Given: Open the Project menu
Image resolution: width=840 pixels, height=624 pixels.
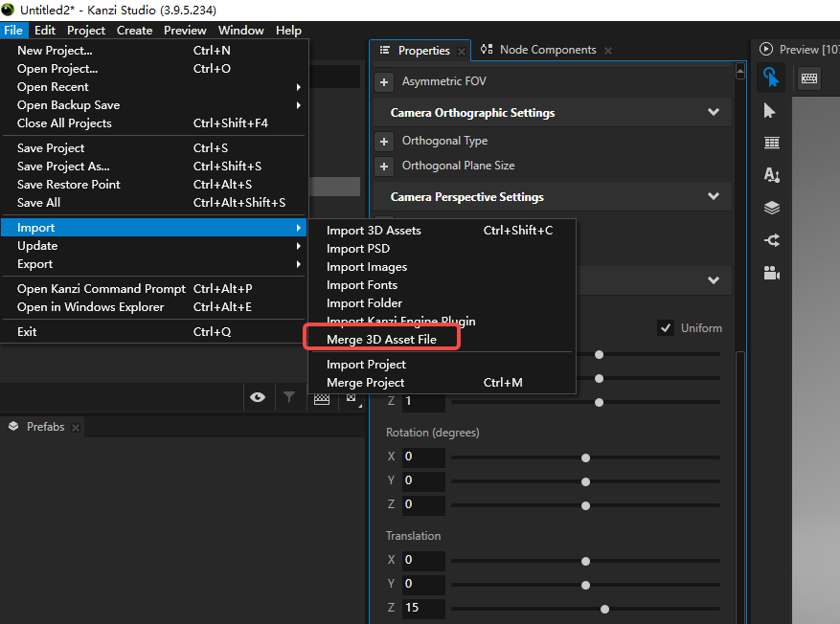Looking at the screenshot, I should pos(85,31).
